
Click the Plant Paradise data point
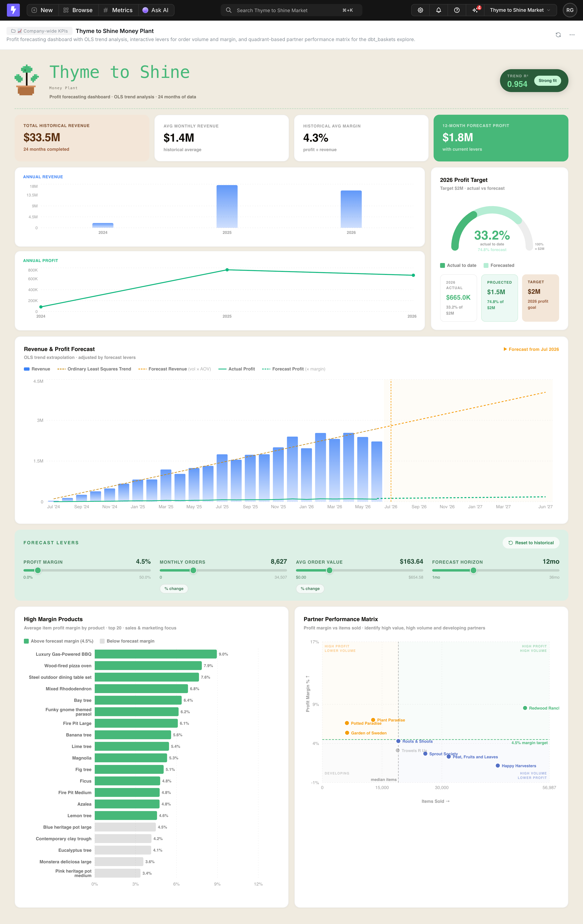[373, 720]
